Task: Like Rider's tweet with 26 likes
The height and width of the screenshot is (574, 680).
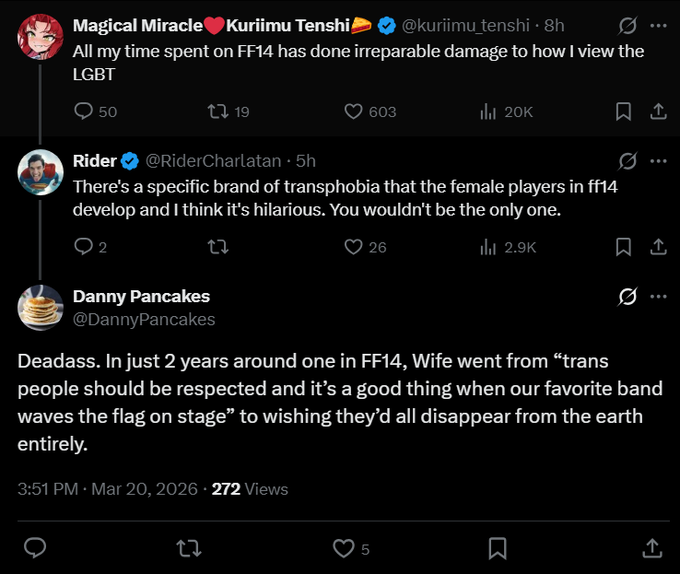Action: tap(353, 246)
